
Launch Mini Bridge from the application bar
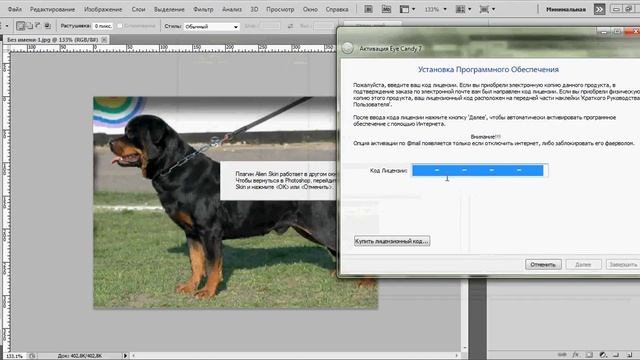[x=386, y=9]
